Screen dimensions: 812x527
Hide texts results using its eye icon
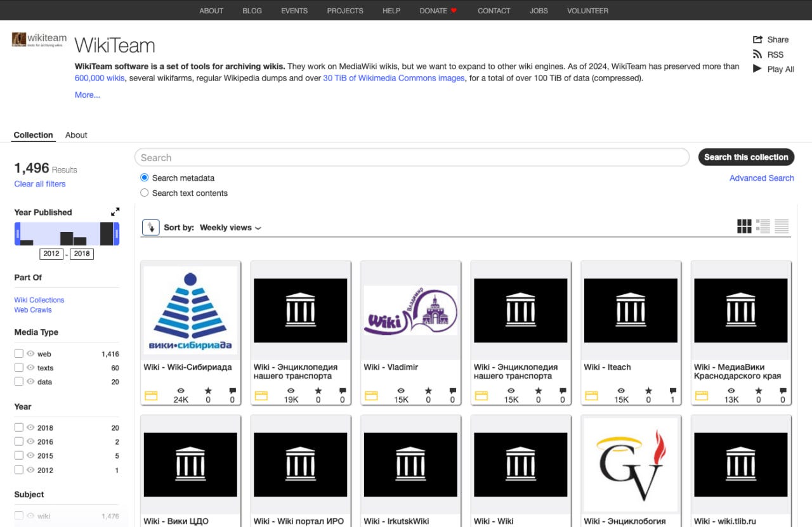[x=30, y=368]
